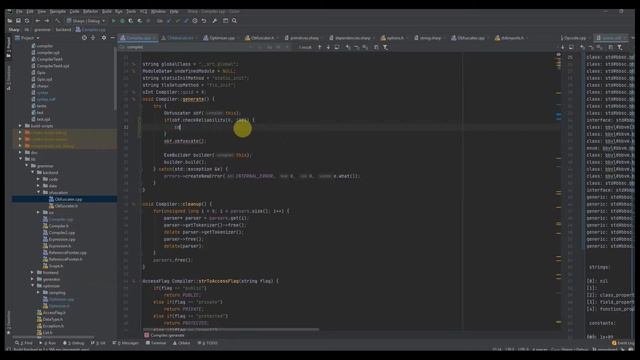
Task: Collapse the obfuscation folder arrow
Action: pos(39,193)
